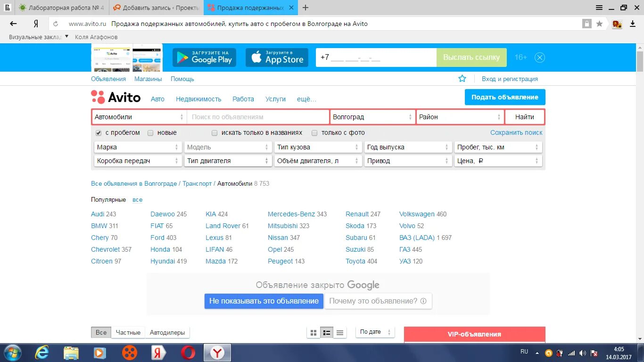The width and height of the screenshot is (644, 362).
Task: Open File Explorer from taskbar
Action: pos(71,353)
